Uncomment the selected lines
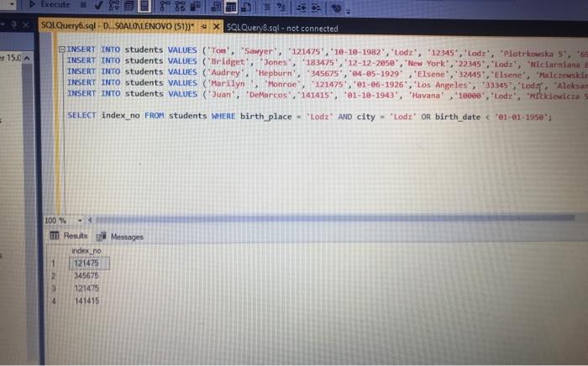 [x=281, y=7]
